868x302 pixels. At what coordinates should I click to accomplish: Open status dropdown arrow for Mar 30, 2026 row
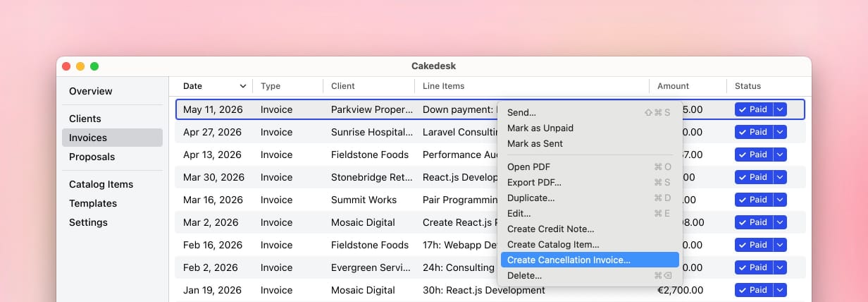(x=780, y=177)
